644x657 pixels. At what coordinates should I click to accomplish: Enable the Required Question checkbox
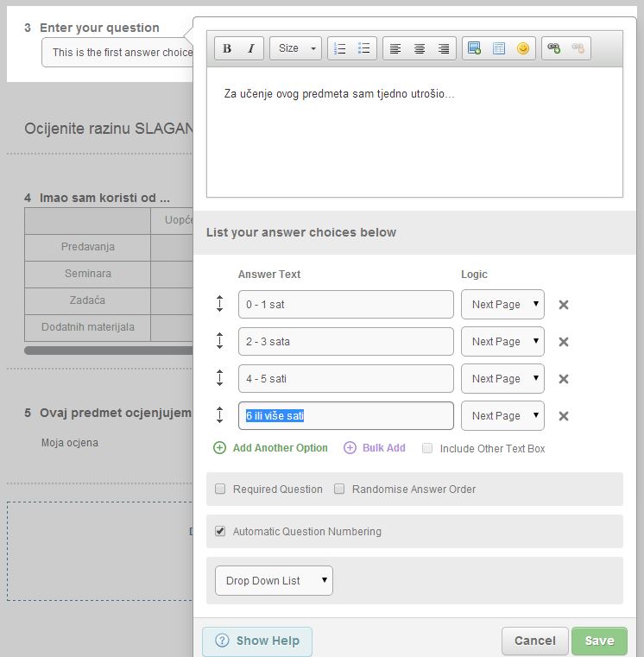click(220, 489)
